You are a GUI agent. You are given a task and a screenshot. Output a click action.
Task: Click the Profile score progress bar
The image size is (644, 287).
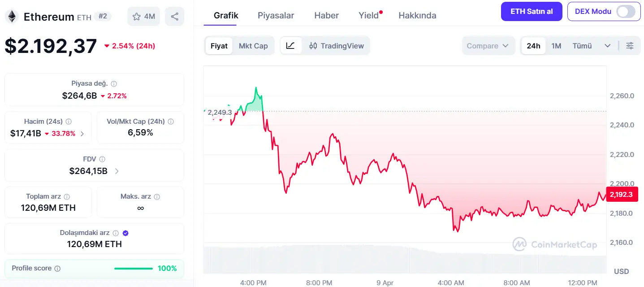point(133,269)
